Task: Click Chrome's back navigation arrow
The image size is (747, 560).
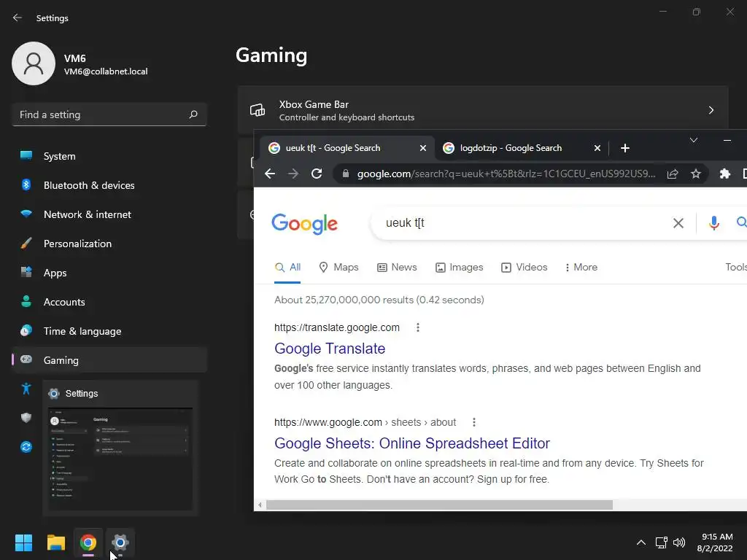Action: [x=270, y=174]
